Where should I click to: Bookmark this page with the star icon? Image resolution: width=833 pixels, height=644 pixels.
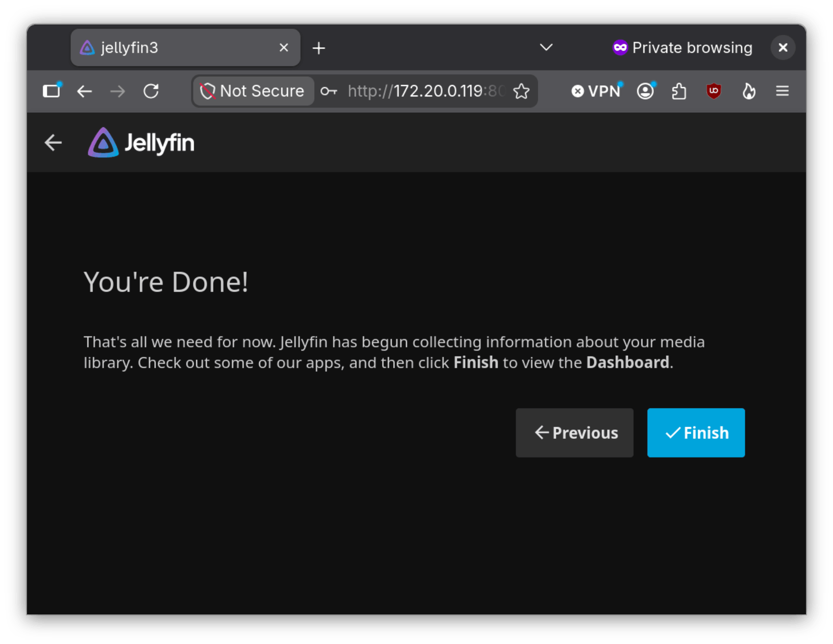tap(521, 91)
